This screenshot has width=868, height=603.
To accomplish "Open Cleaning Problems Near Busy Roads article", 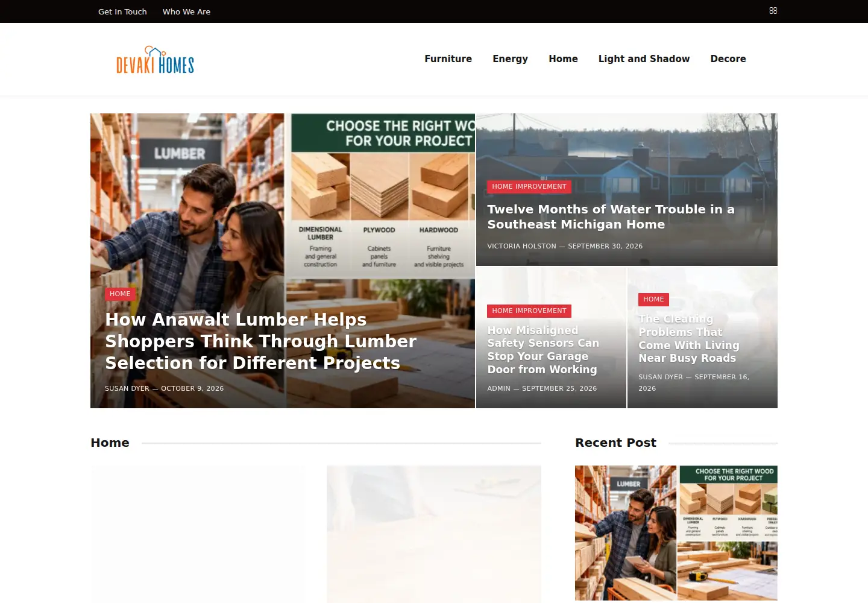I will pos(688,338).
